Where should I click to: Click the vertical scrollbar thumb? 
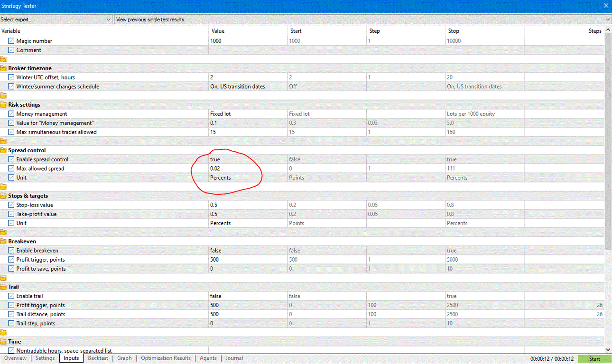point(608,140)
